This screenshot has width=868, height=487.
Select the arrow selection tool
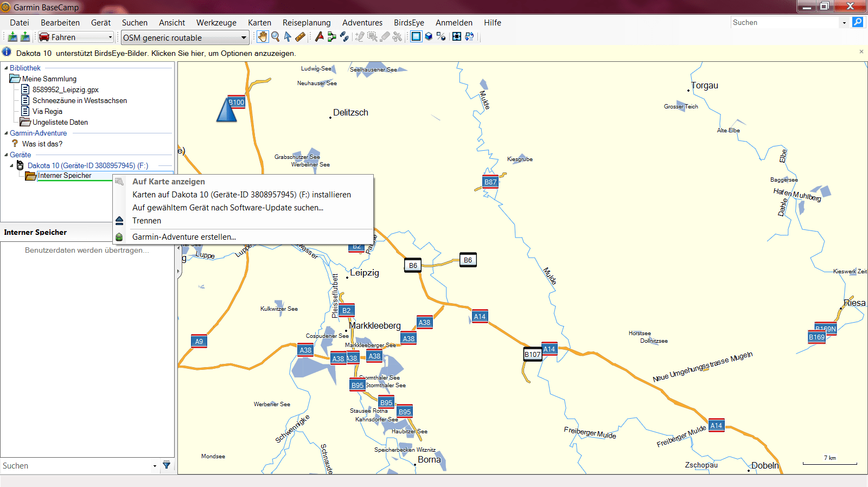288,37
